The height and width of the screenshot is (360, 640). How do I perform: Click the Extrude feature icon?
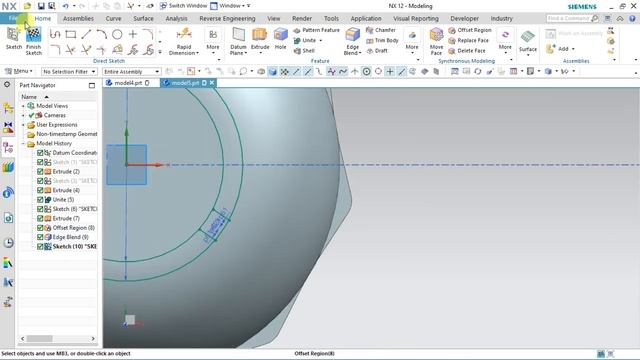[x=260, y=35]
